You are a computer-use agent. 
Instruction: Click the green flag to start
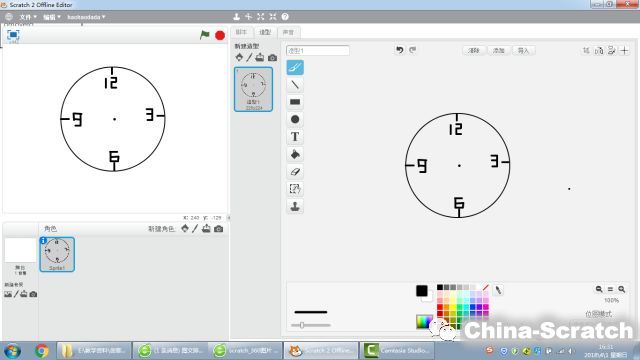[205, 35]
